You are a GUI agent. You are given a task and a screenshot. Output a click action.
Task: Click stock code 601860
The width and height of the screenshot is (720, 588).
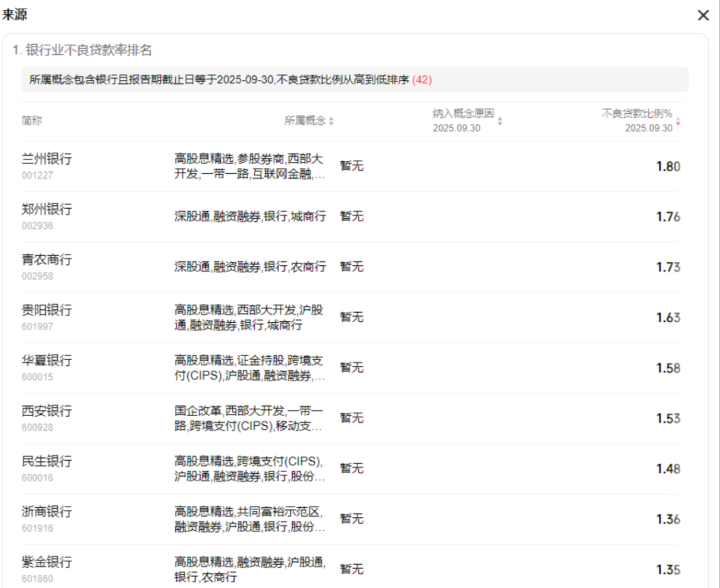(37, 579)
